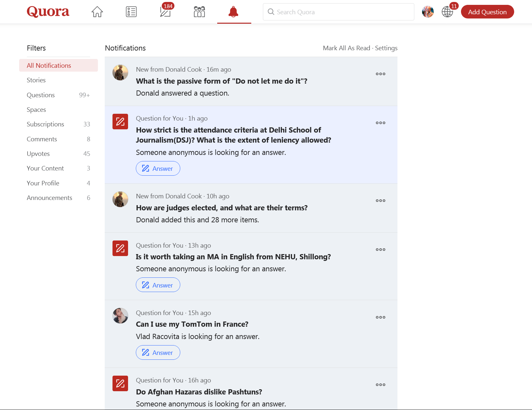The width and height of the screenshot is (532, 410).
Task: Select the Upvotes filter
Action: (38, 154)
